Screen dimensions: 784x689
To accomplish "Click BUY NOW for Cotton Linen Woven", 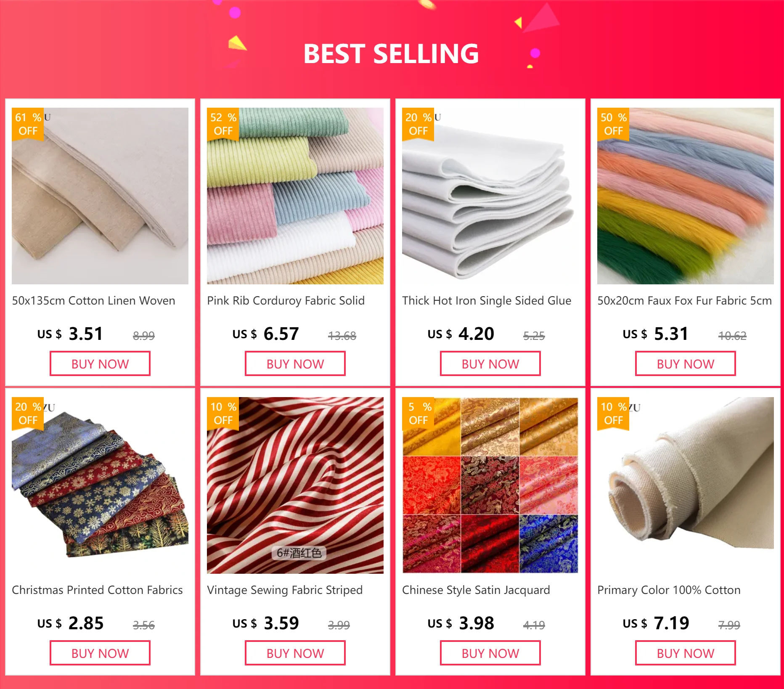I will [x=100, y=363].
